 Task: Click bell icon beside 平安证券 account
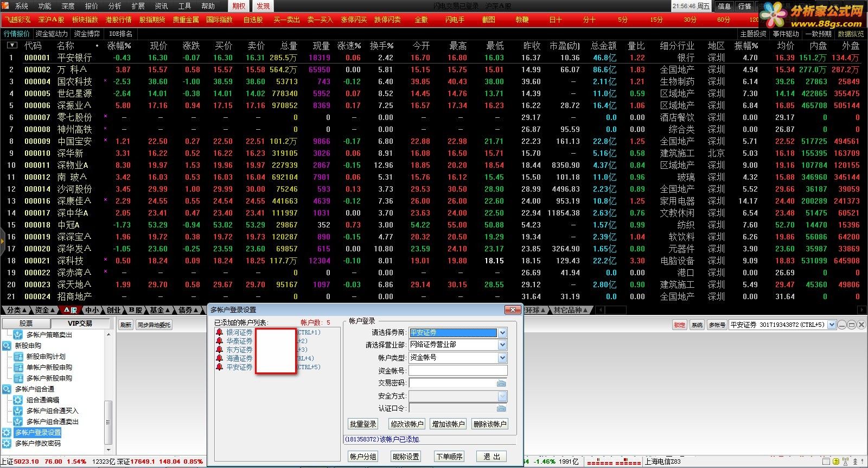coord(219,367)
